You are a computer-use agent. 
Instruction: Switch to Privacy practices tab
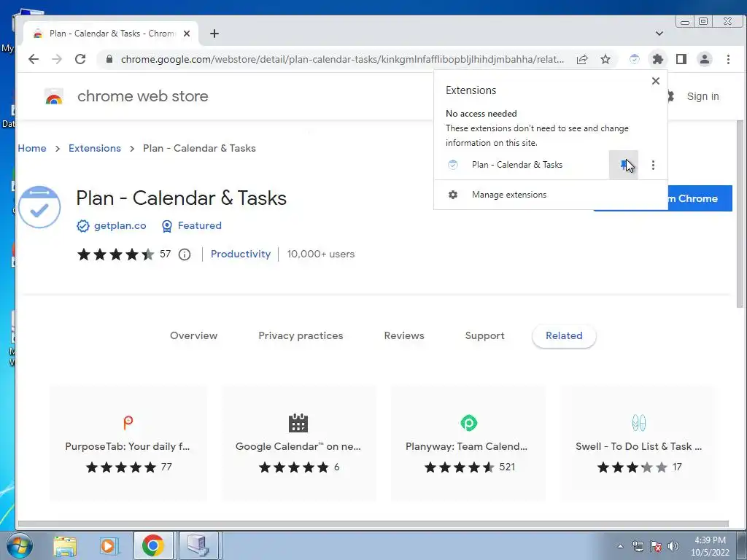(x=301, y=335)
